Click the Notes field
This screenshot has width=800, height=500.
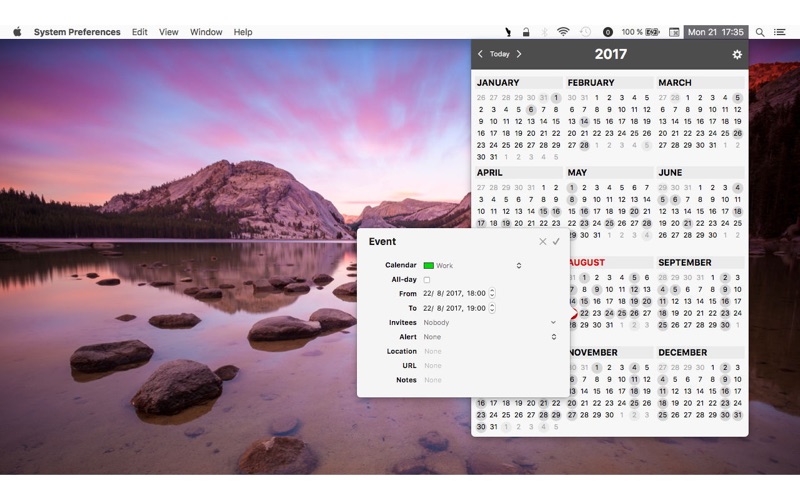[490, 380]
